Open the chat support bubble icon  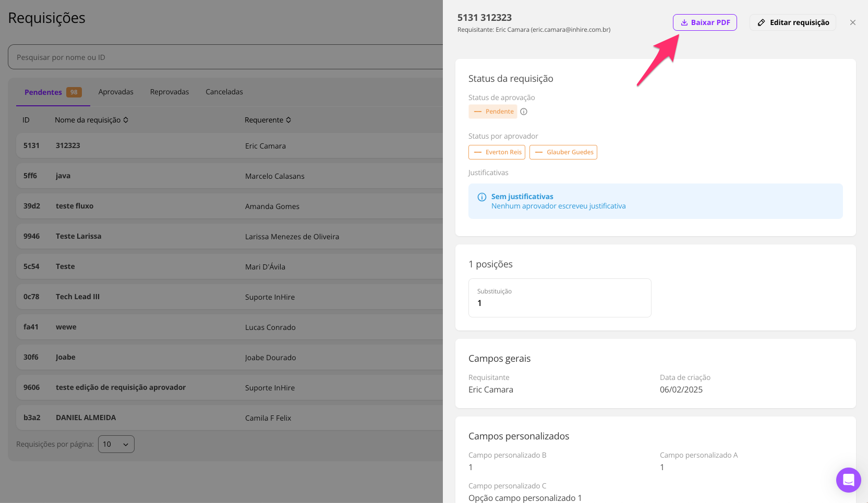848,480
